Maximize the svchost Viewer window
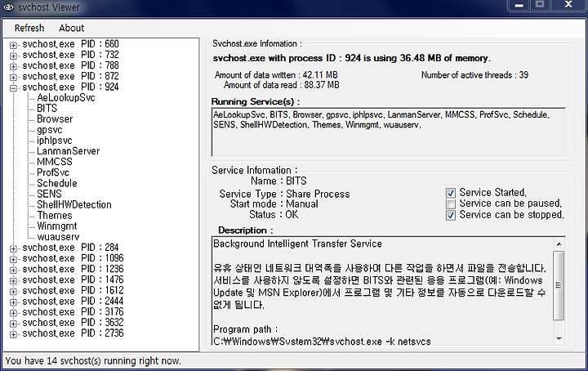This screenshot has height=371, width=588. [540, 5]
